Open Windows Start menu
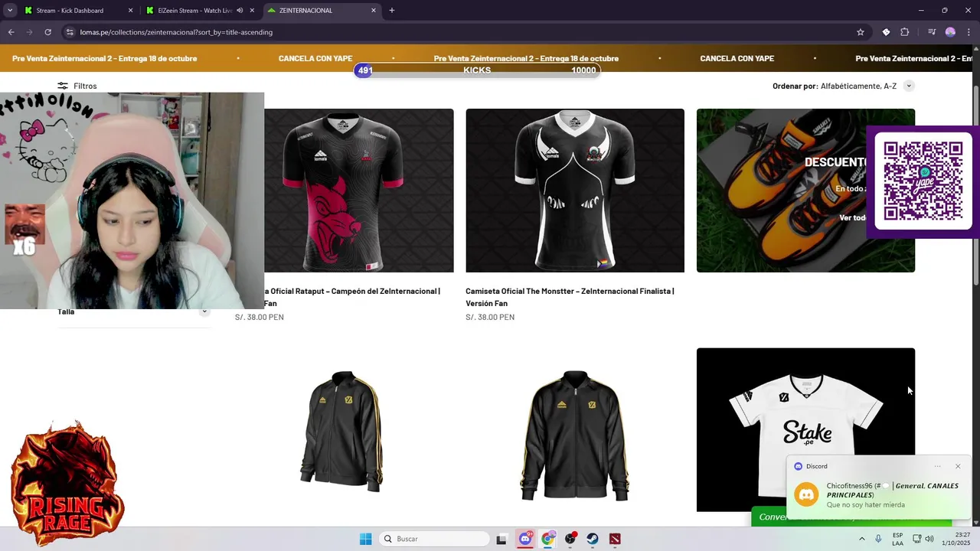This screenshot has width=980, height=551. (366, 539)
